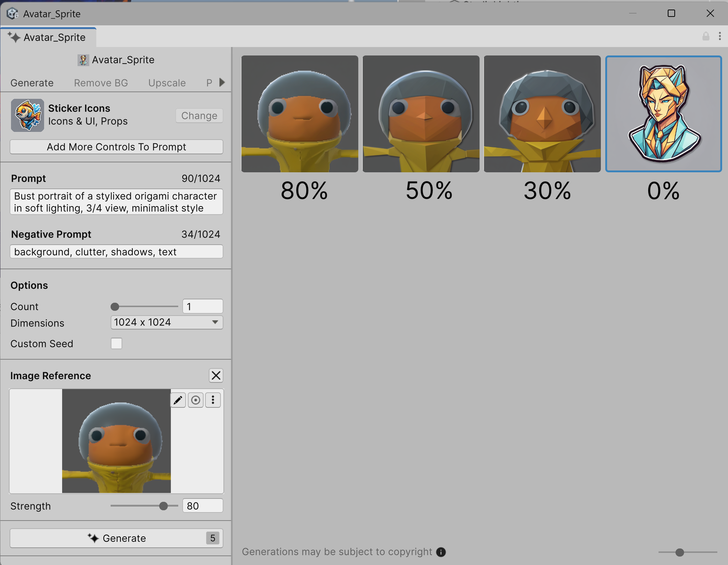Switch to the Remove BG tab
728x565 pixels.
pos(101,83)
